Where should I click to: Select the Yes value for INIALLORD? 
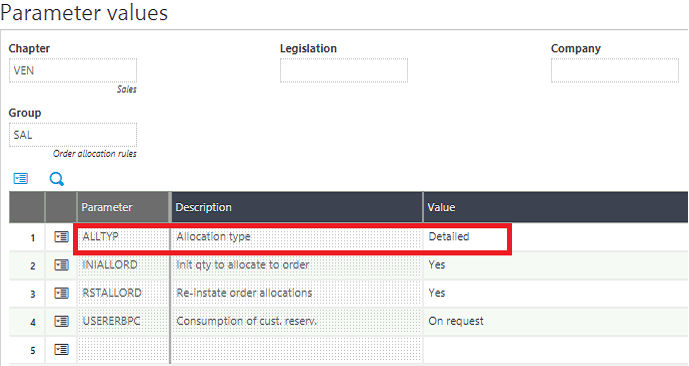coord(437,265)
